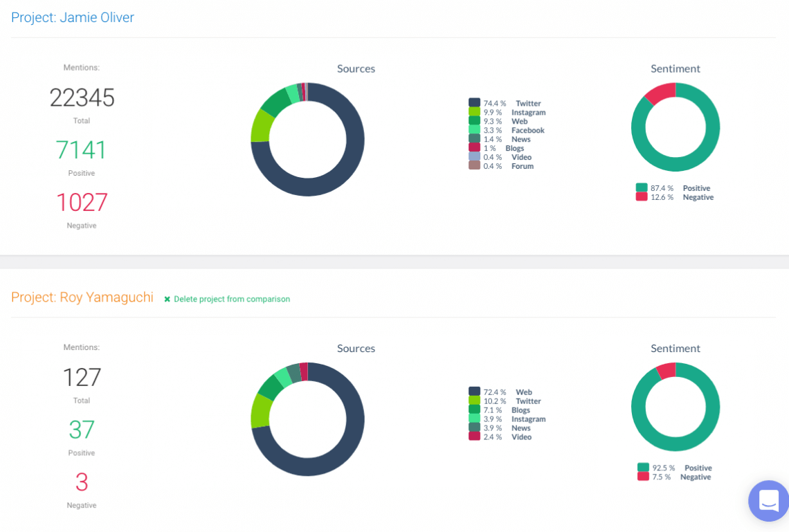The height and width of the screenshot is (532, 789).
Task: Click Forum swatch in Jamie Oliver legend
Action: pos(474,165)
